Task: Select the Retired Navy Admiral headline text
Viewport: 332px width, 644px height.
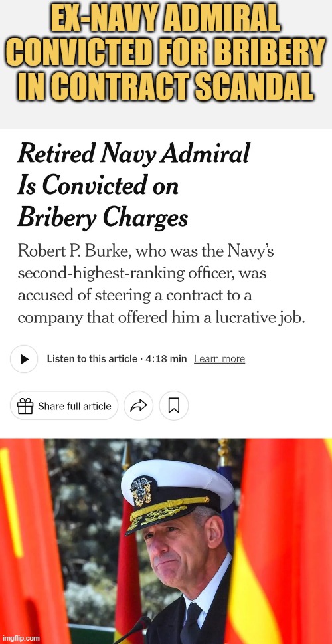Action: click(133, 154)
